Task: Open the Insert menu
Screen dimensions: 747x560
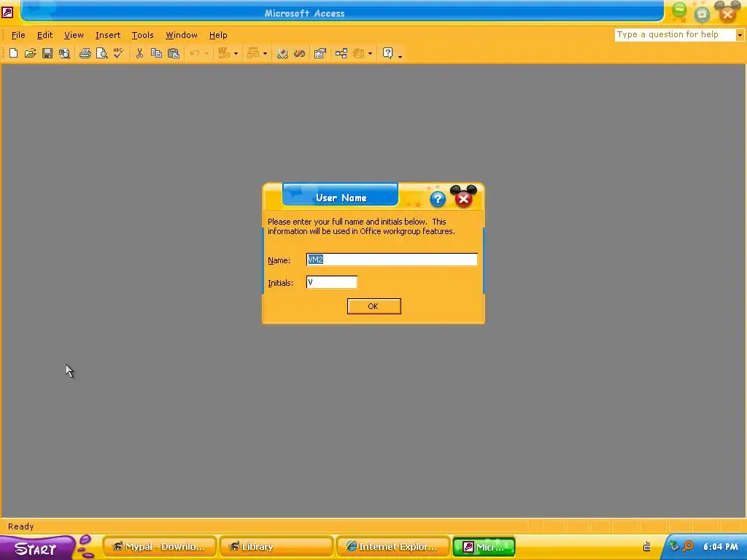Action: tap(108, 35)
